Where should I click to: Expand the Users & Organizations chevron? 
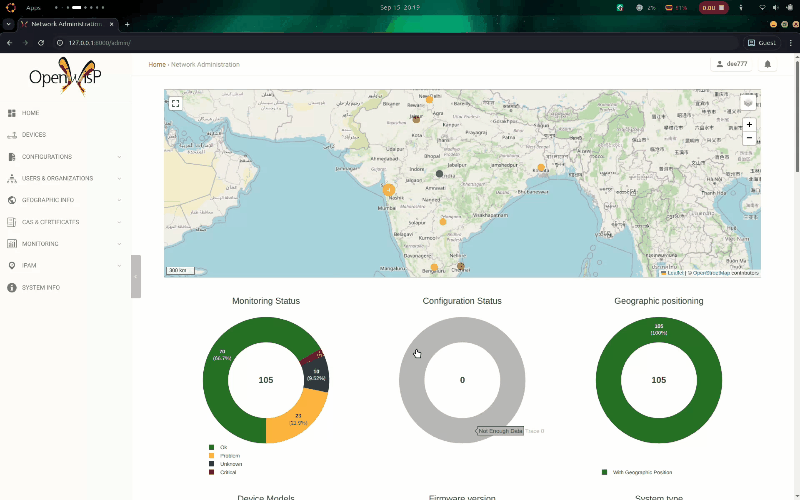pyautogui.click(x=119, y=179)
